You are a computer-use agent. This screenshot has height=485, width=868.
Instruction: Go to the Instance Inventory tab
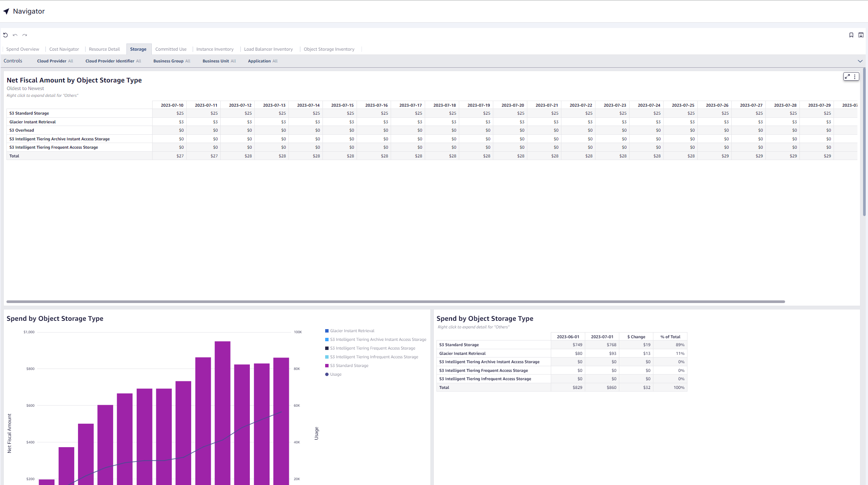coord(215,49)
